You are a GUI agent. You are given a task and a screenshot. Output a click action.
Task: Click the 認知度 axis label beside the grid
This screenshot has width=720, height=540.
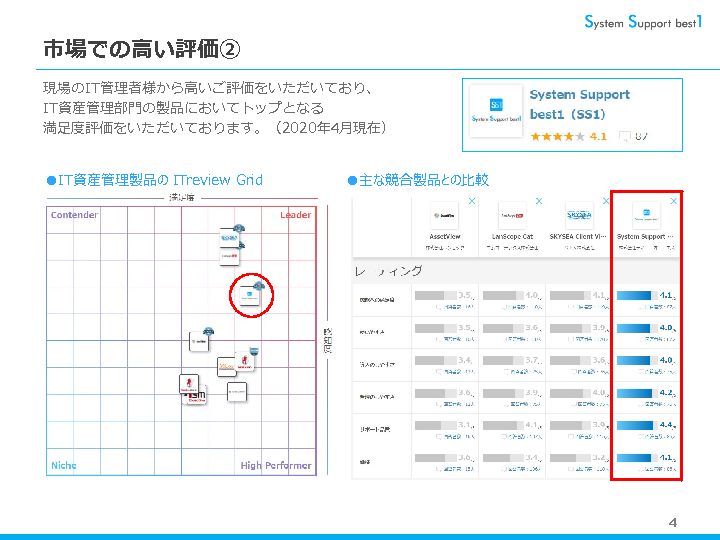coord(327,340)
